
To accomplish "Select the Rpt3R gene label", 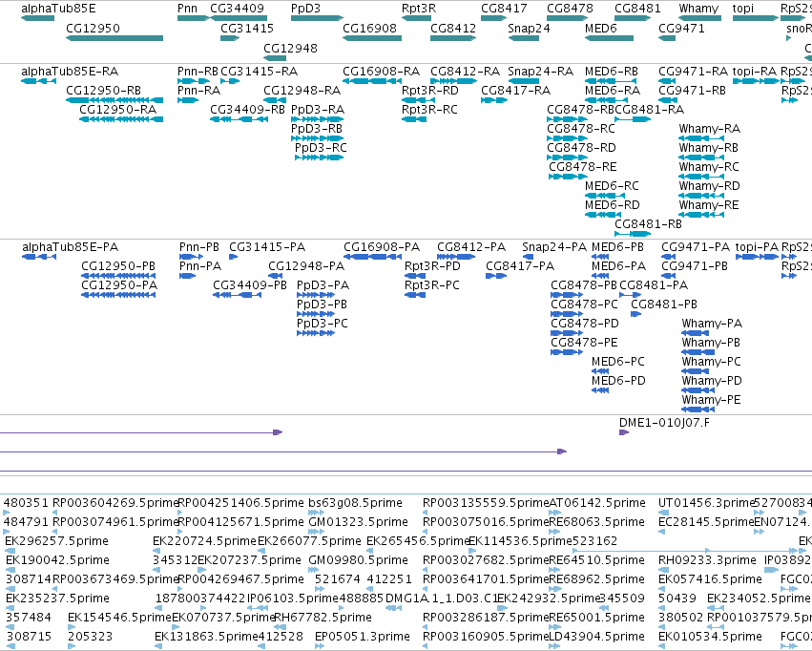I will tap(419, 9).
